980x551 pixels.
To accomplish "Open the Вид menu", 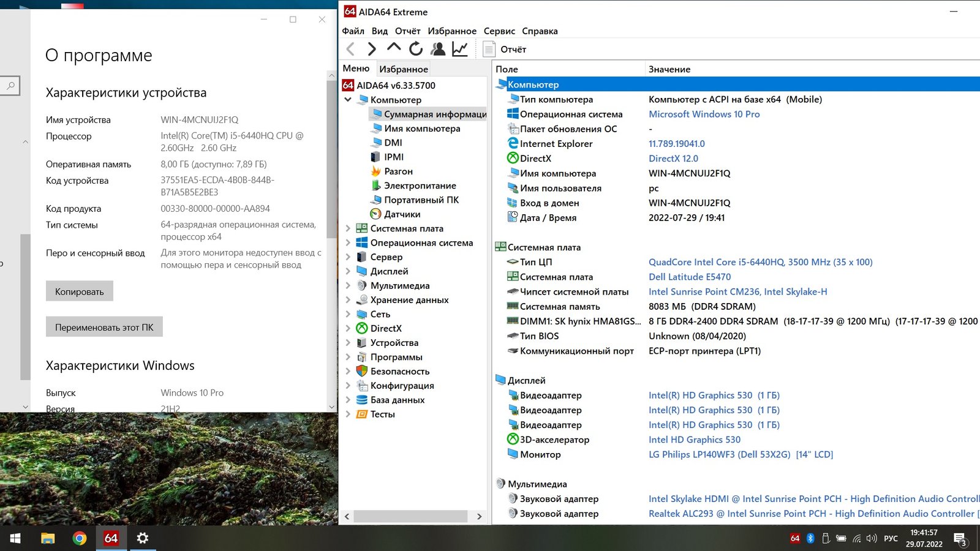I will [x=380, y=31].
